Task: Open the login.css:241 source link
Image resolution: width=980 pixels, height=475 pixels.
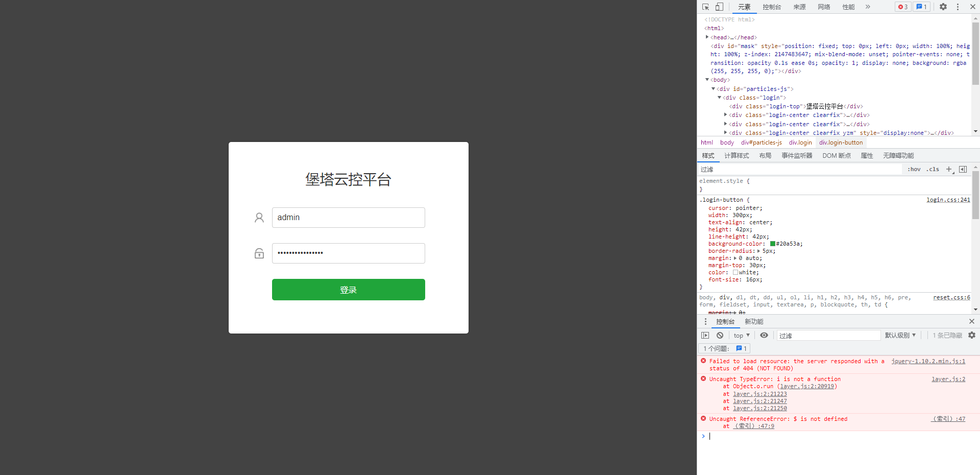Action: tap(948, 200)
